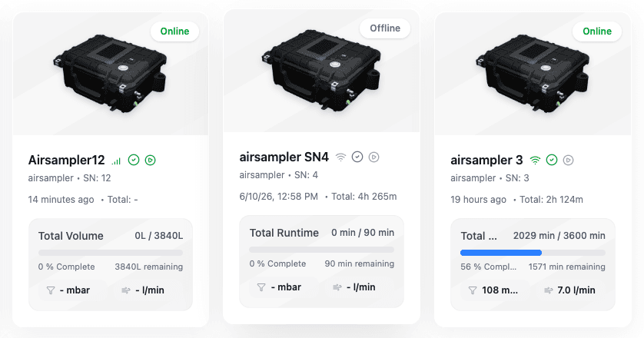Click '6/10/26, 12:58 PM' timestamp
The height and width of the screenshot is (338, 644).
pyautogui.click(x=278, y=197)
